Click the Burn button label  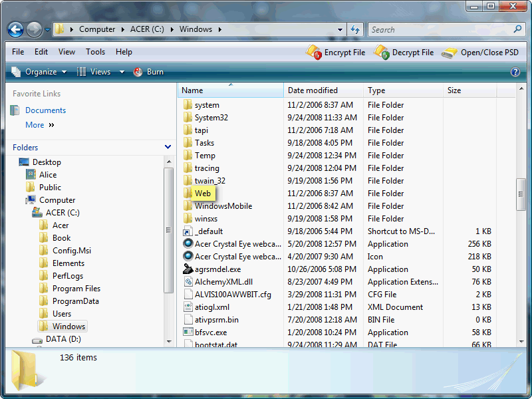tap(155, 72)
